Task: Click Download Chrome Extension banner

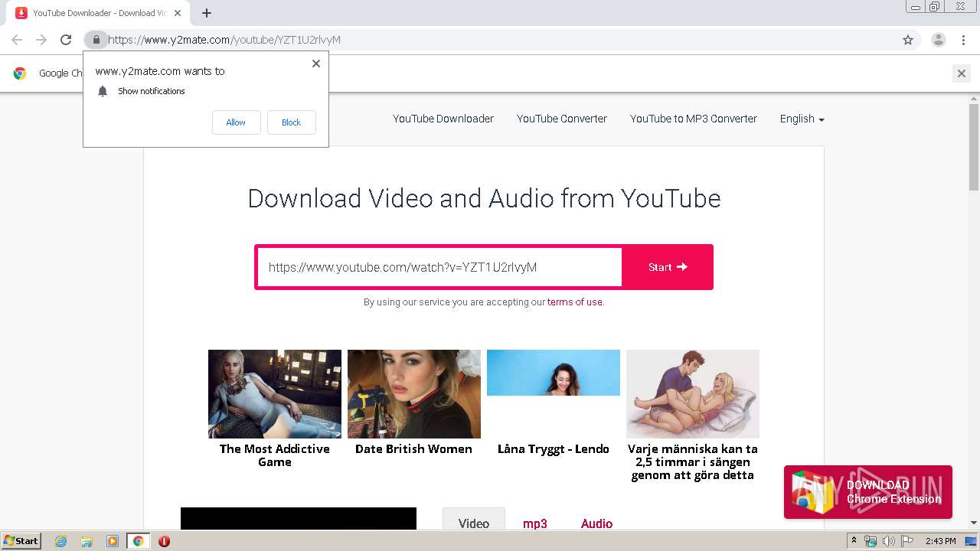Action: pos(868,492)
